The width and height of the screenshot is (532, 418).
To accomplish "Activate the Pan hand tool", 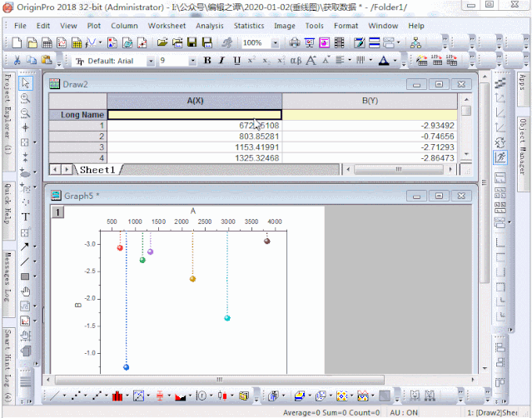I will tap(26, 291).
